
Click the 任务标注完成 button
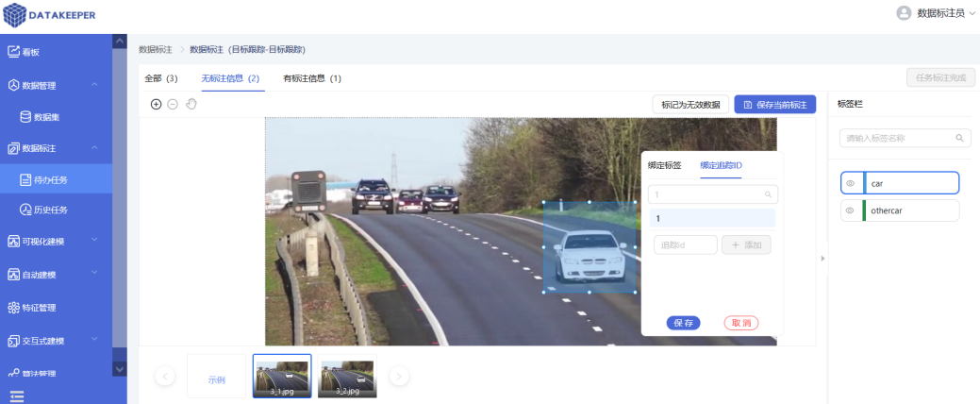[x=940, y=78]
